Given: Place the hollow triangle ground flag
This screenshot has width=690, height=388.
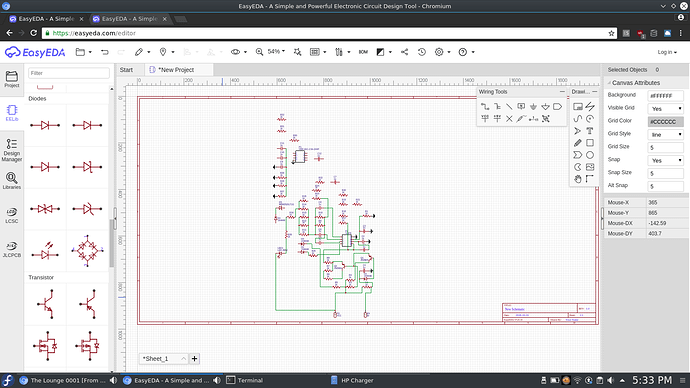Looking at the screenshot, I should tap(546, 106).
